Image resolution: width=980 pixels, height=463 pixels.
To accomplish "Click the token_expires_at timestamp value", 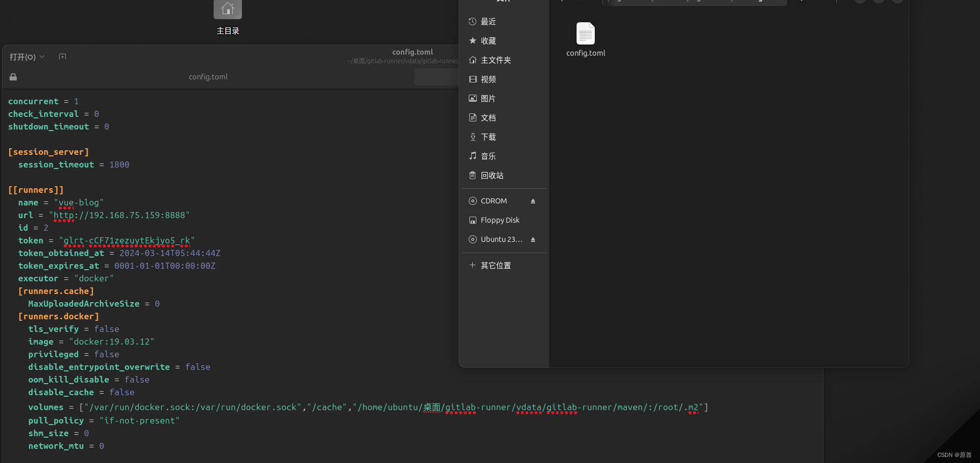I will coord(165,266).
